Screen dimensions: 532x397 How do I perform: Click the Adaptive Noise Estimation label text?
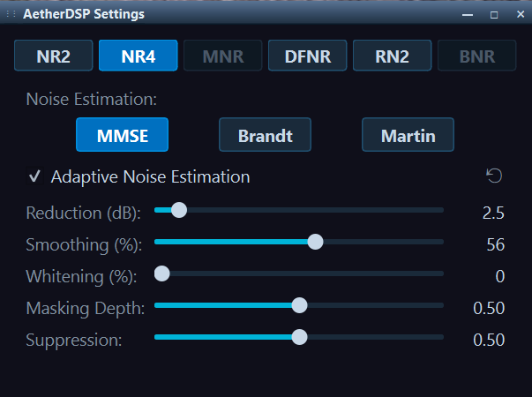(x=150, y=177)
